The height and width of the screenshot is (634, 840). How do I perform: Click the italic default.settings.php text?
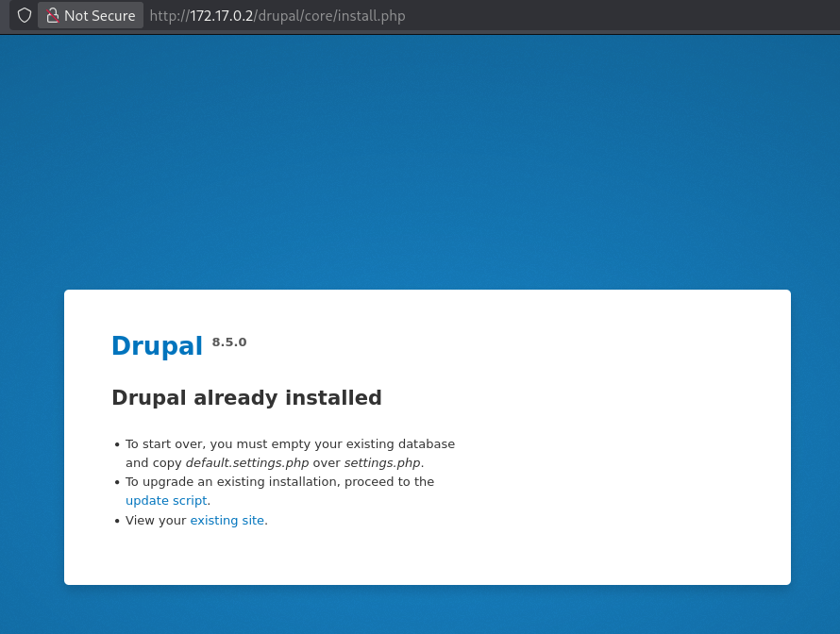point(246,463)
